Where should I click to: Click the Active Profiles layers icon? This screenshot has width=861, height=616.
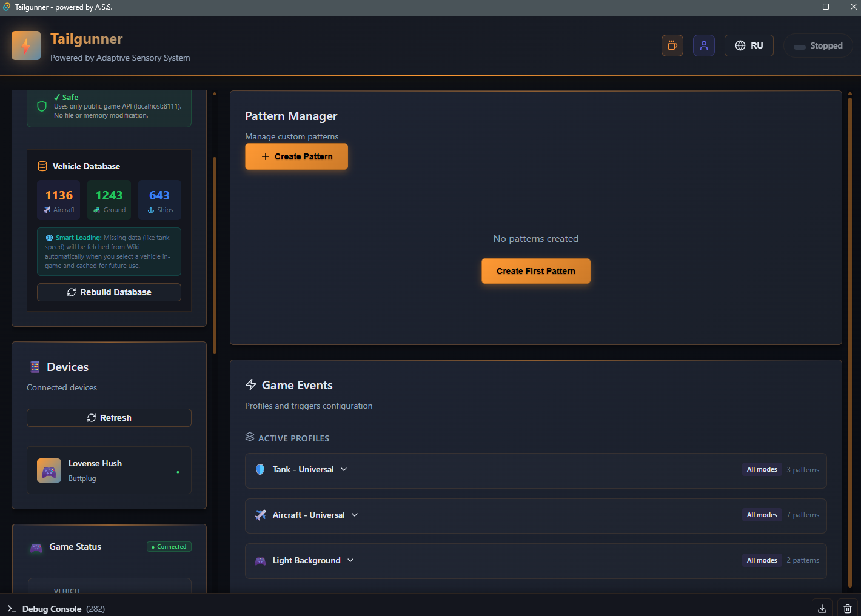coord(250,437)
